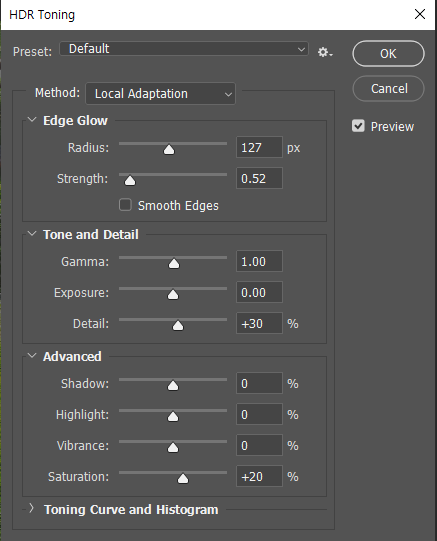Viewport: 437px width, 541px height.
Task: Collapse the Advanced section
Action: point(32,356)
